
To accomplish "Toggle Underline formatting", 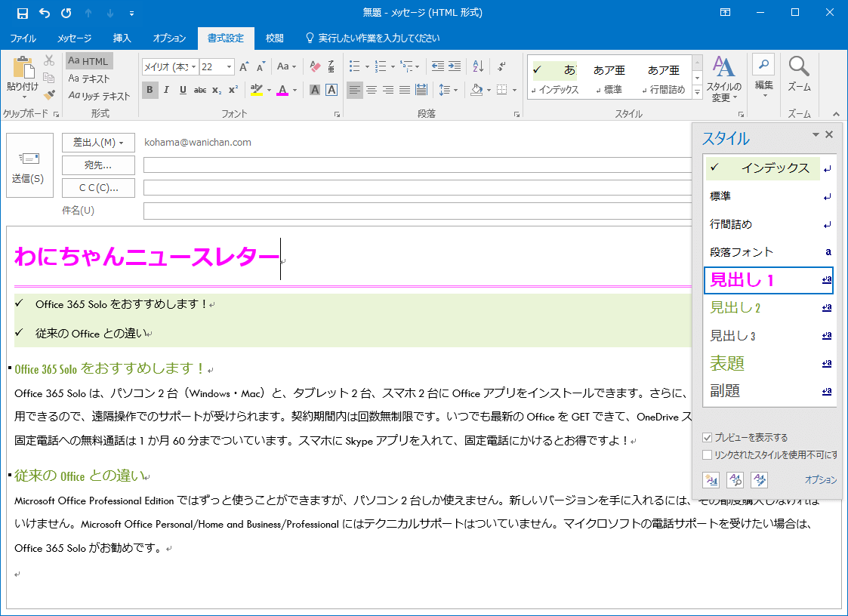I will pyautogui.click(x=183, y=91).
